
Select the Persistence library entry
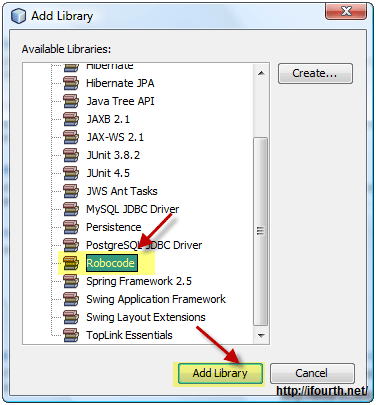click(x=114, y=227)
